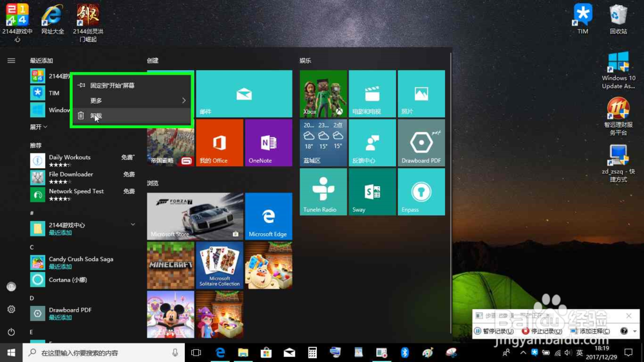Click the volume icon in tray

(x=568, y=352)
